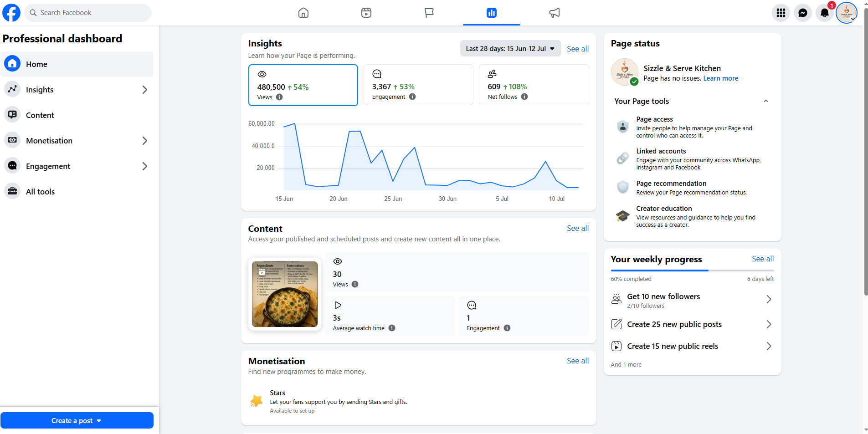Click the Facebook logo icon
868x434 pixels.
coord(11,13)
